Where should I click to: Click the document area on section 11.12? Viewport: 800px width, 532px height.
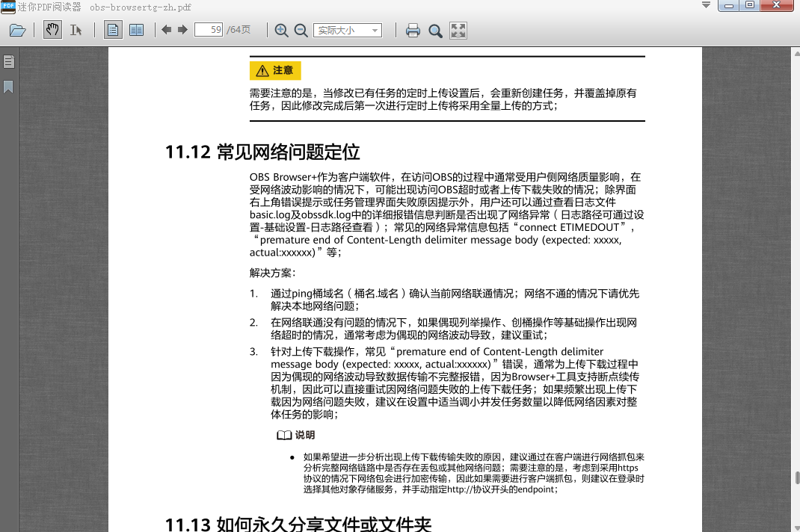pyautogui.click(x=262, y=152)
